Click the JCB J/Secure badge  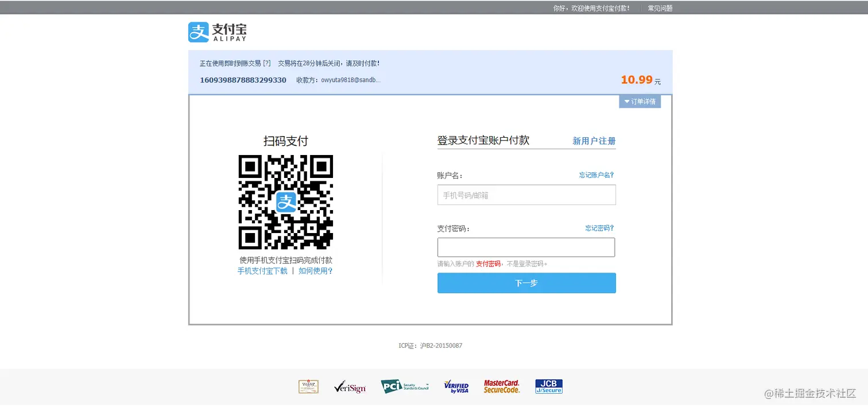[549, 386]
